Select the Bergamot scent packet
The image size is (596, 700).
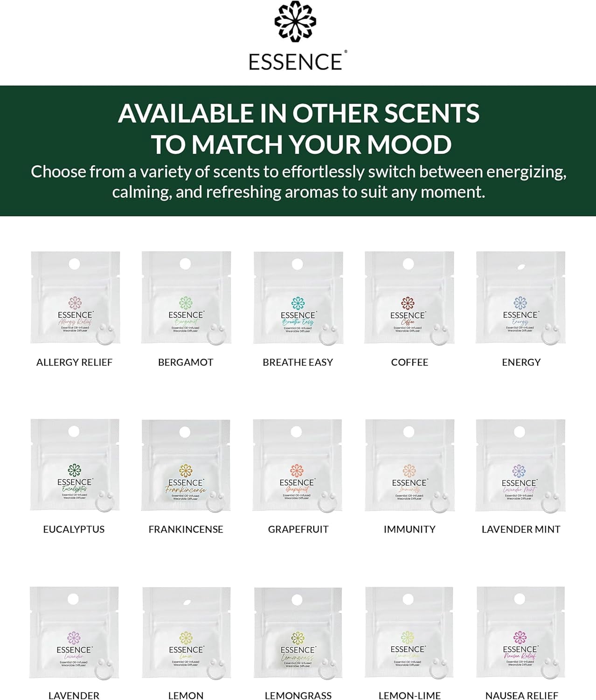point(186,298)
